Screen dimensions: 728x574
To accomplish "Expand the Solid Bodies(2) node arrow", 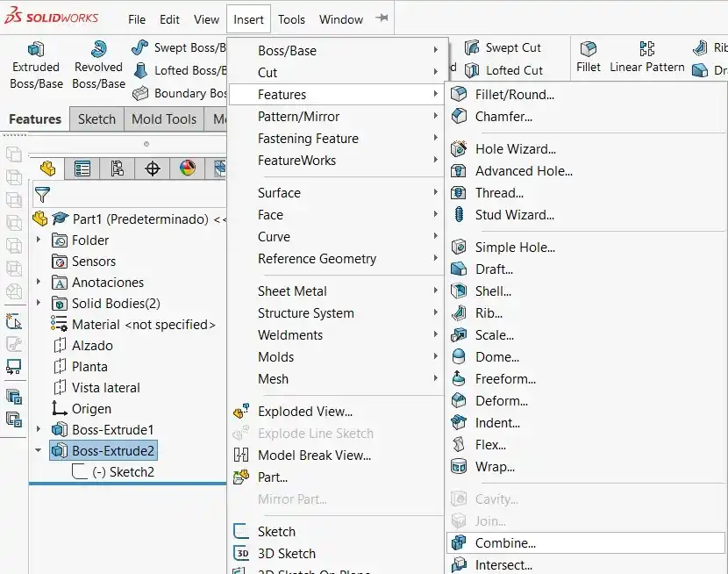I will (x=39, y=303).
